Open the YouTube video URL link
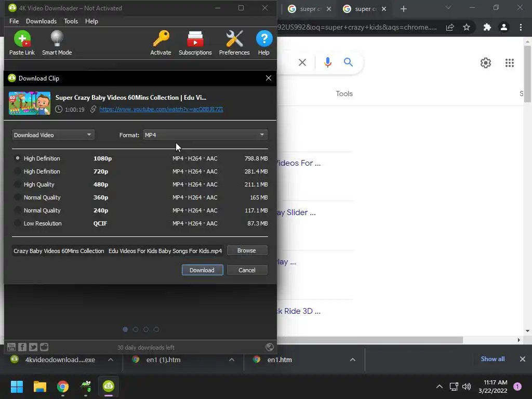The height and width of the screenshot is (399, 532). 161,109
